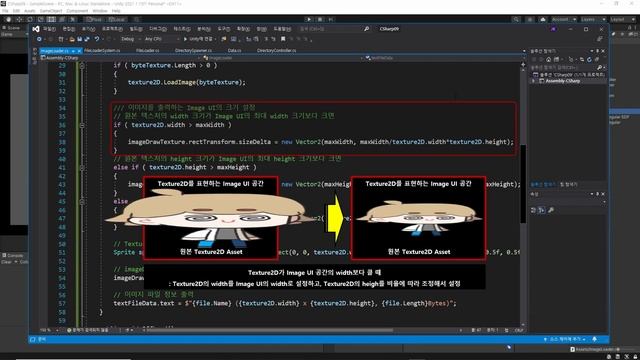The image size is (640, 360).
Task: Open Visual Studio 도구(T) menu
Action: [224, 29]
